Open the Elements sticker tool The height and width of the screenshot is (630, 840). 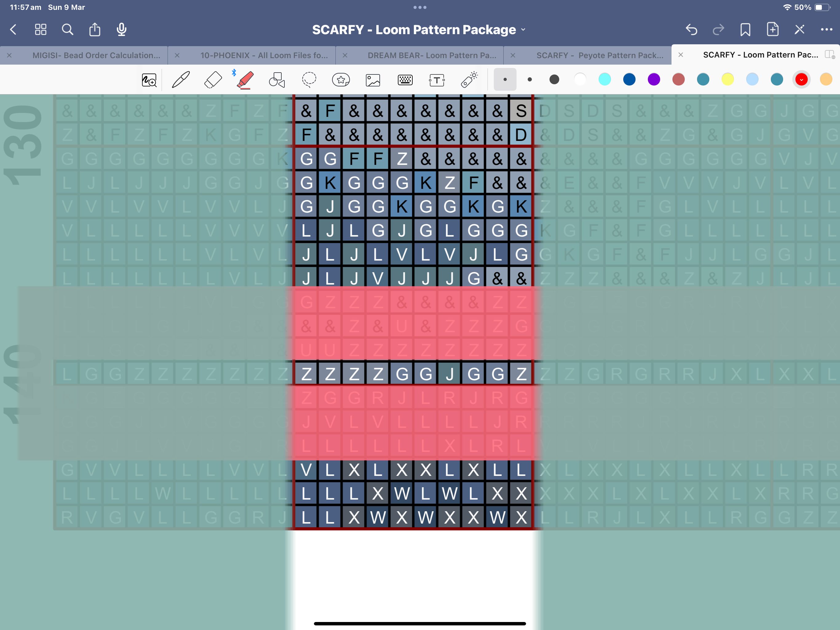[341, 80]
